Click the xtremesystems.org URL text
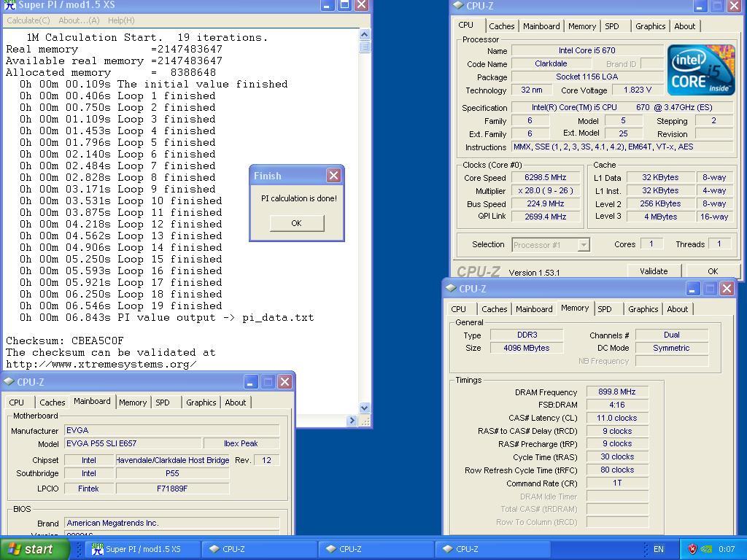The width and height of the screenshot is (747, 560). (x=101, y=365)
